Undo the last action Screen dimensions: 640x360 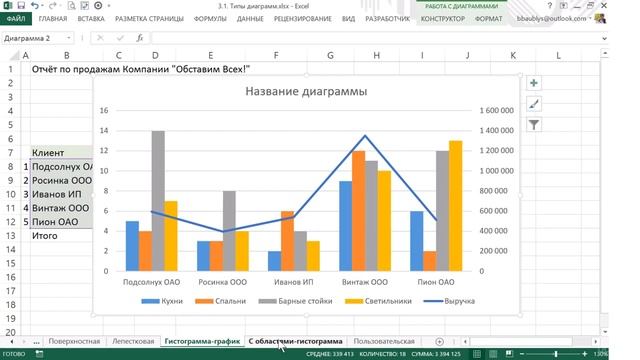[x=35, y=6]
